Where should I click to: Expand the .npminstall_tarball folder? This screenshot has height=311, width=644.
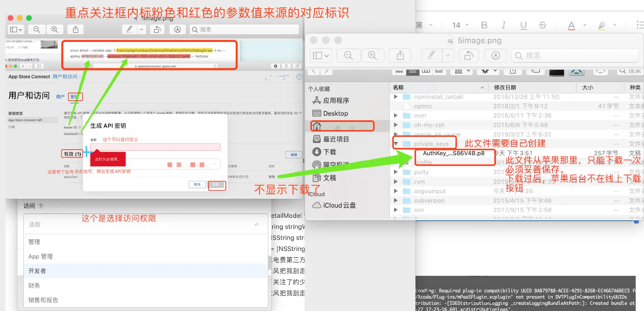(x=396, y=97)
